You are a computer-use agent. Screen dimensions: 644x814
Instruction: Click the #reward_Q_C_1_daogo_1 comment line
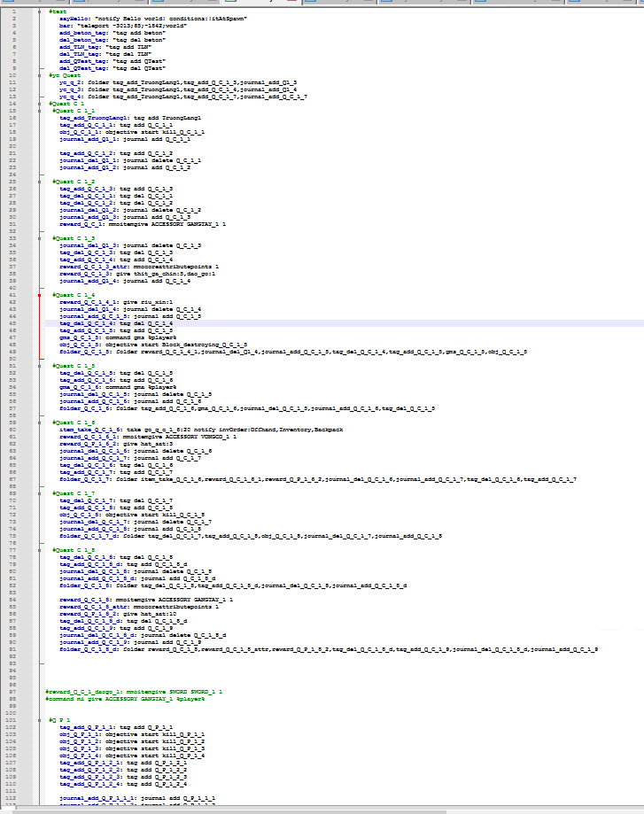(x=134, y=692)
